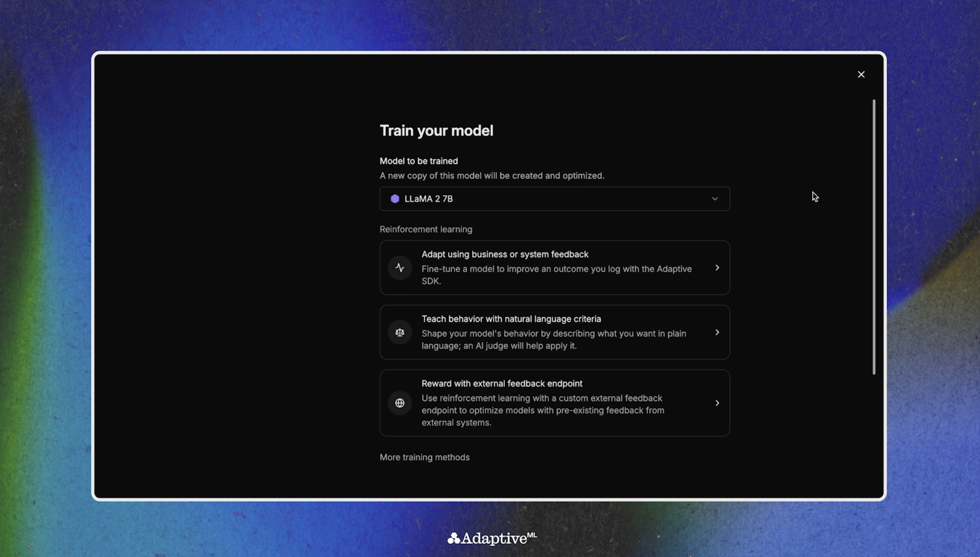Click the balance scales icon
Viewport: 980px width, 557px height.
pos(400,332)
